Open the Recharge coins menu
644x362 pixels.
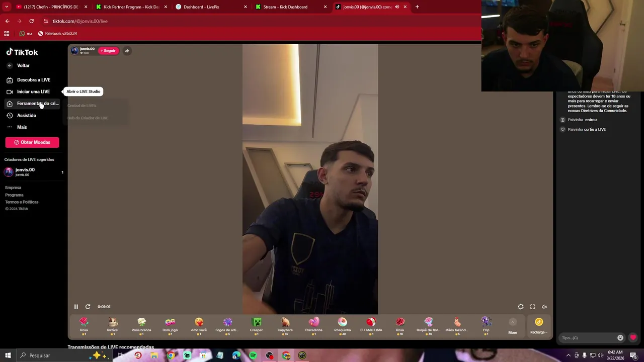pos(539,326)
